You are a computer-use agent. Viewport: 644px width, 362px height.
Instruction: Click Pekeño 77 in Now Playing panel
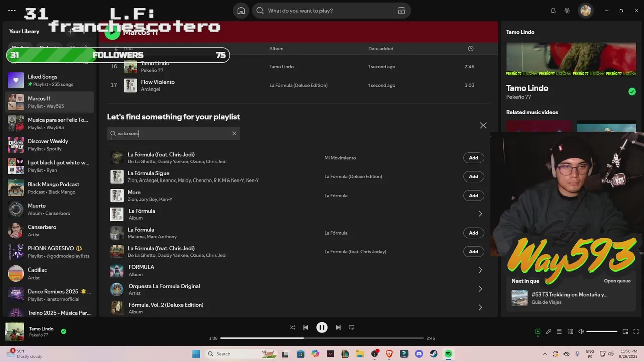click(519, 97)
